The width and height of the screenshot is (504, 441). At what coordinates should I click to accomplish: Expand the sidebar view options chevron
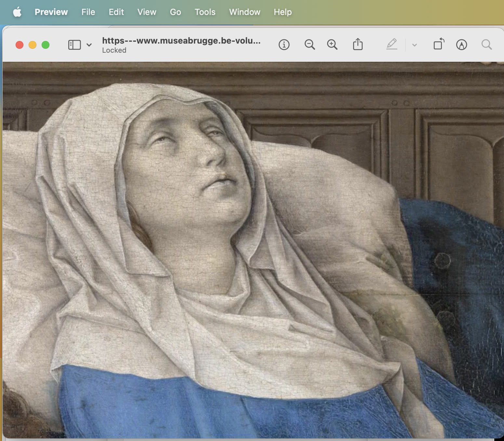tap(89, 45)
